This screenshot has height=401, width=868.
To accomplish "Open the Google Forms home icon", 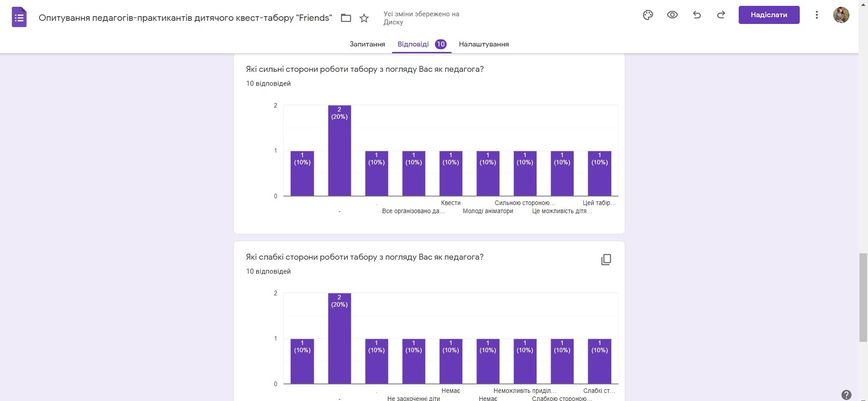I will tap(19, 18).
